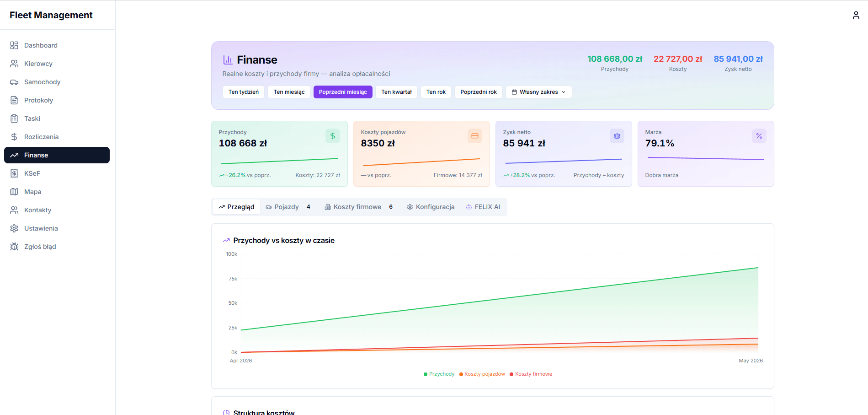Screen dimensions: 868x415
Task: Select the FELIX AI tab
Action: tap(483, 207)
